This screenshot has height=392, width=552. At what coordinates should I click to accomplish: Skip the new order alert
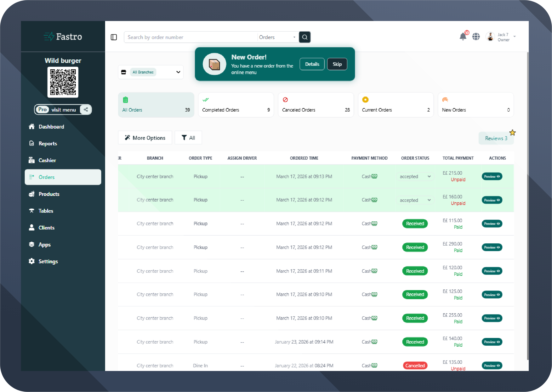[x=337, y=64]
